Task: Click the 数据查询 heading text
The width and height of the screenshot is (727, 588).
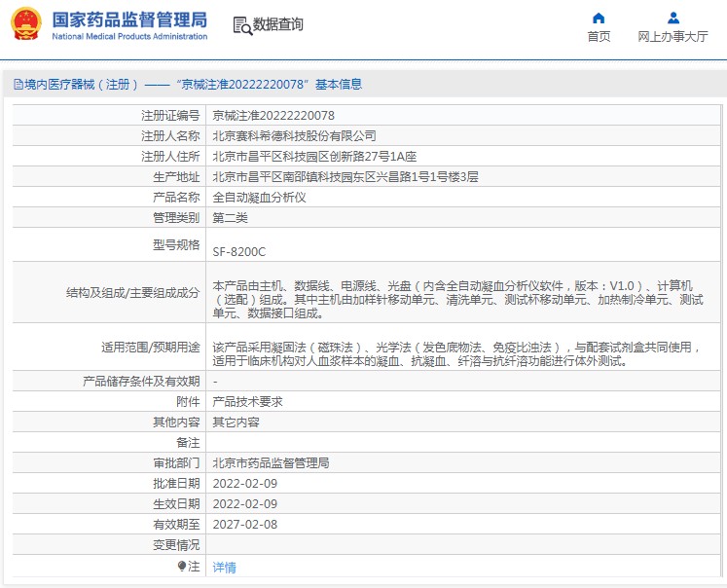Action: click(277, 24)
